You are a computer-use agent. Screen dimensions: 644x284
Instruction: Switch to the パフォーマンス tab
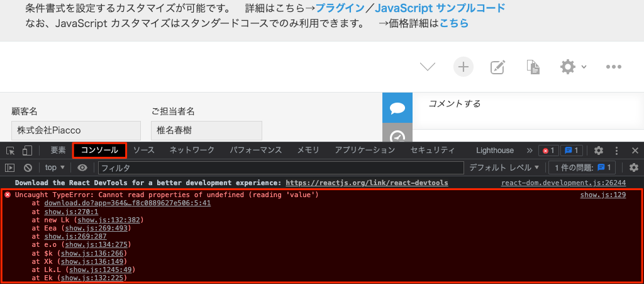coord(255,151)
